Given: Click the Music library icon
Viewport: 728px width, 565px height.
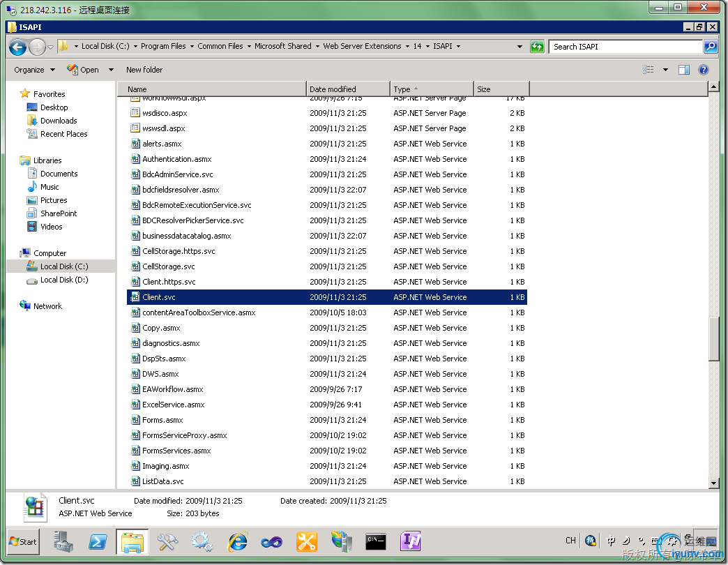Looking at the screenshot, I should tap(32, 187).
